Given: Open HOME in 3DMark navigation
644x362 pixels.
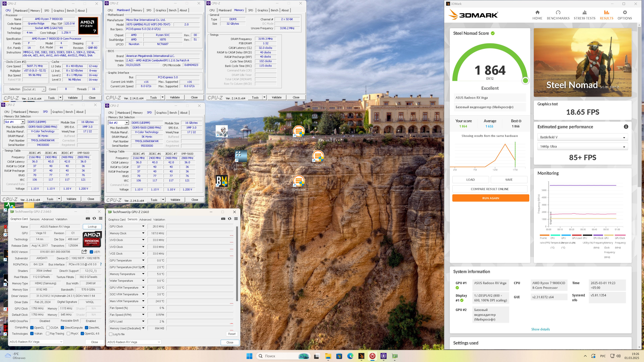Looking at the screenshot, I should (537, 15).
